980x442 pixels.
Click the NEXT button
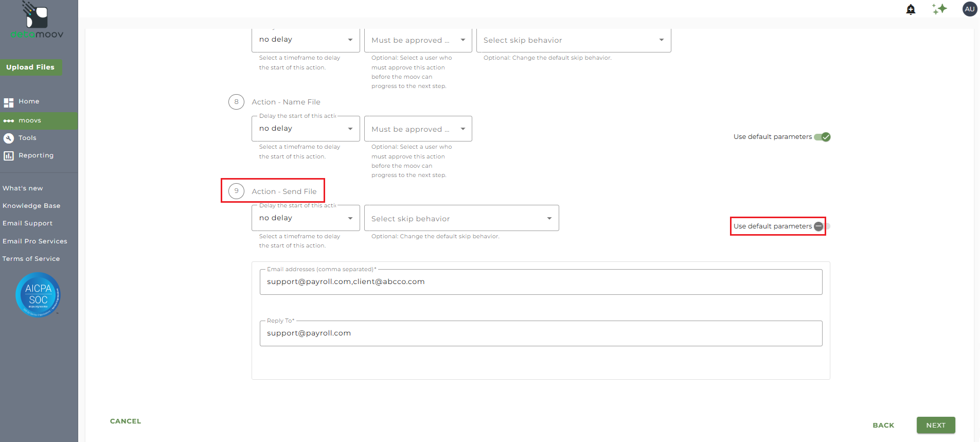935,425
